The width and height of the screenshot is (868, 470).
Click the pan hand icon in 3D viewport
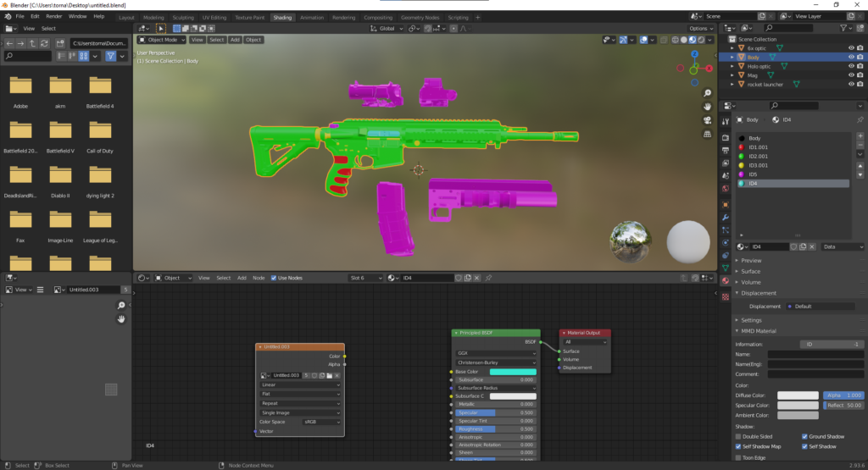coord(707,121)
